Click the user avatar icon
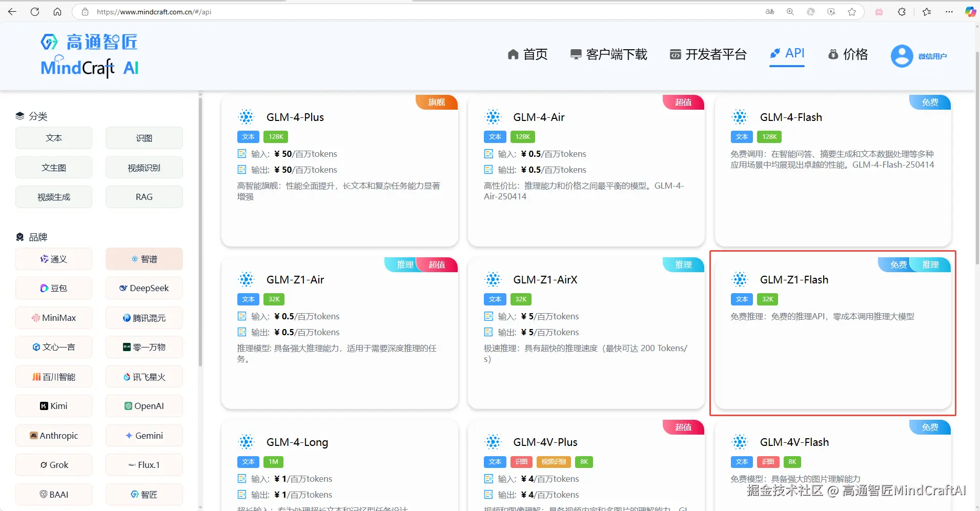 pos(902,56)
